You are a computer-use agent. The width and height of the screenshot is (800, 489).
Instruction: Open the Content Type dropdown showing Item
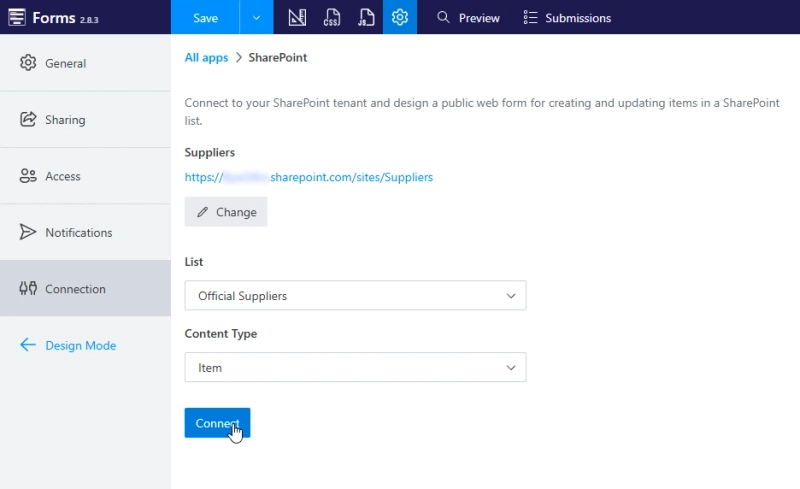(x=355, y=368)
